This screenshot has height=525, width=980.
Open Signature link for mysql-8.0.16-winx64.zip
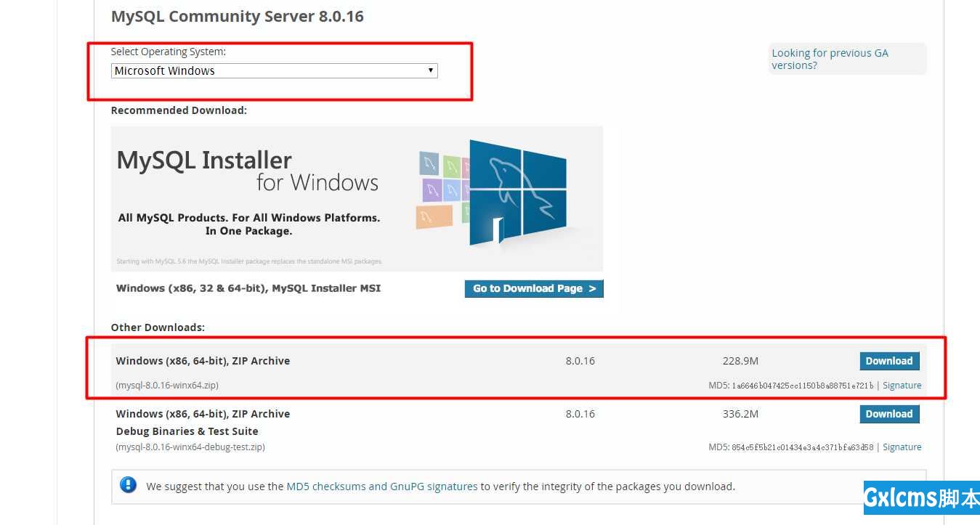pos(902,386)
